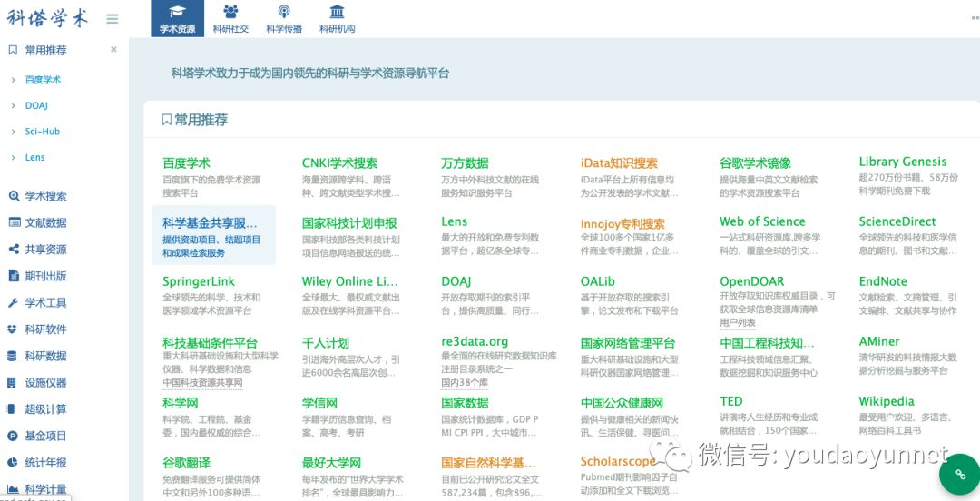This screenshot has width=980, height=501.
Task: Open the 千人计划 link
Action: click(x=326, y=343)
